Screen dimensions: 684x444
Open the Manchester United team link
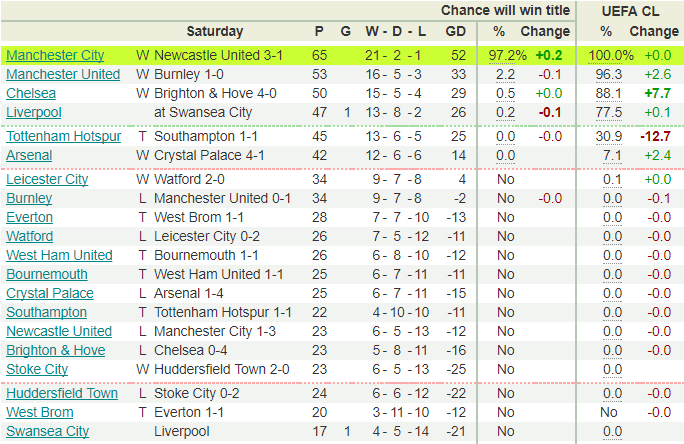click(x=63, y=75)
